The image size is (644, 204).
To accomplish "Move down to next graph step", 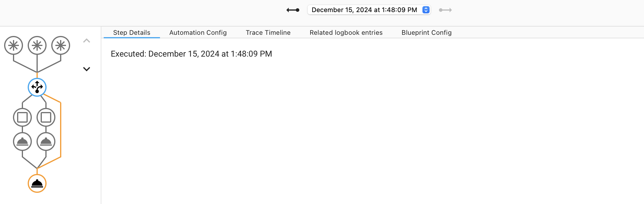I will [x=86, y=69].
